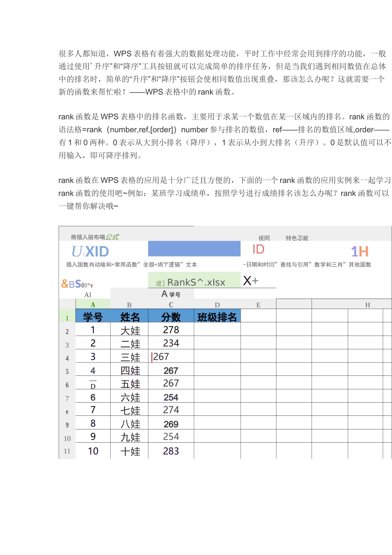The image size is (392, 555).
Task: Click the &BS quick access toolbar icons
Action: tap(77, 284)
